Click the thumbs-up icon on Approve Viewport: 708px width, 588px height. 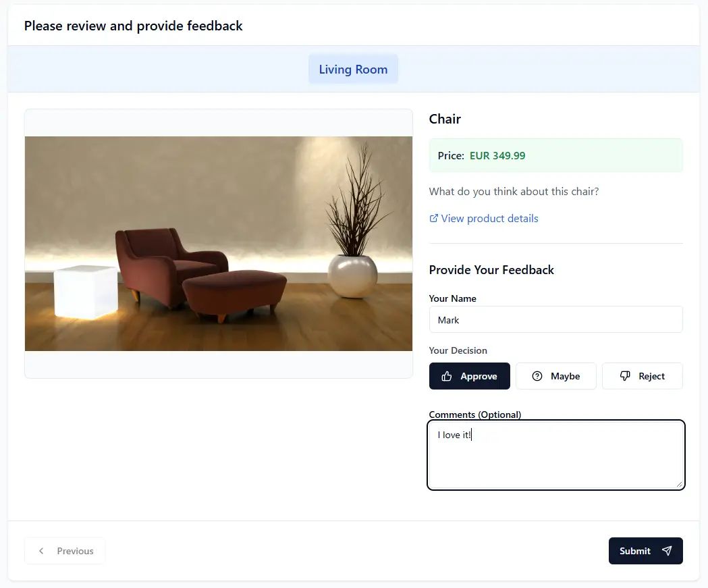447,376
